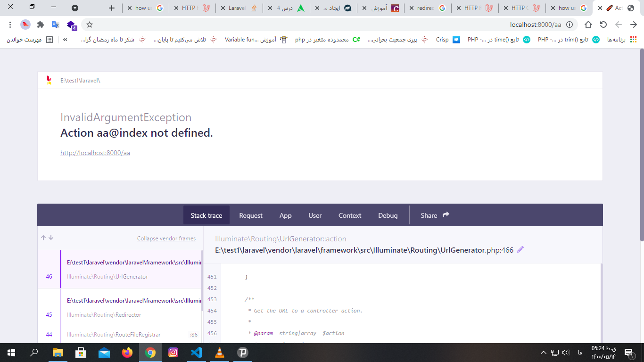Click the browser home icon
This screenshot has height=362, width=644.
[x=588, y=25]
